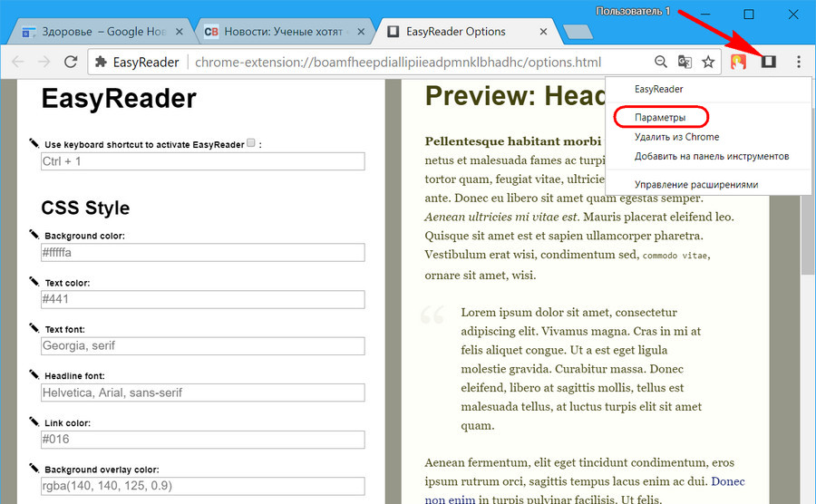Viewport: 816px width, 504px height.
Task: Click the Ctrl + 1 shortcut field
Action: click(x=203, y=161)
